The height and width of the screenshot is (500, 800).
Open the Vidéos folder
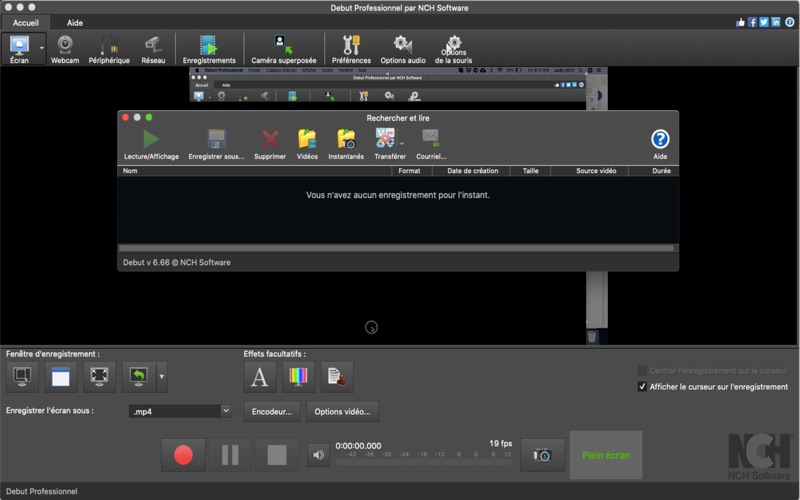(307, 144)
